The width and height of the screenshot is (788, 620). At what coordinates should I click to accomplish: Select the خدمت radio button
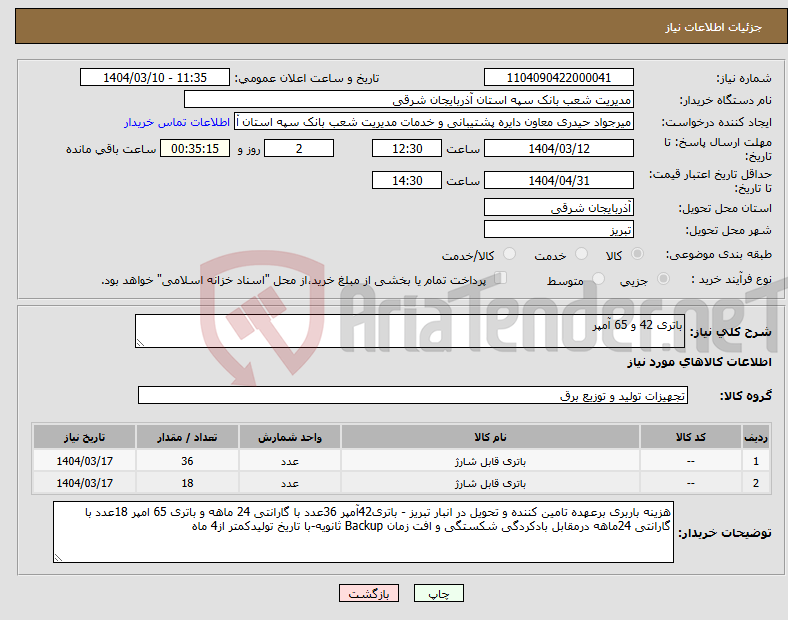pos(581,254)
